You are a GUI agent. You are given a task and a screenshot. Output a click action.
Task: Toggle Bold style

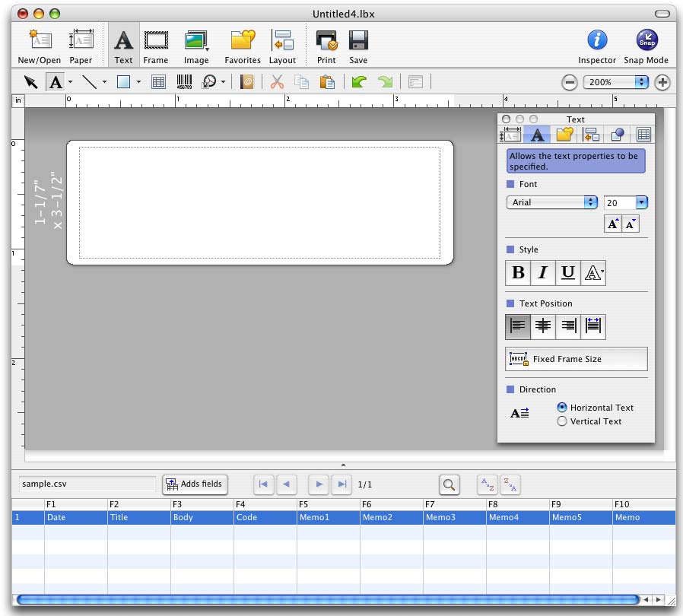[x=518, y=273]
